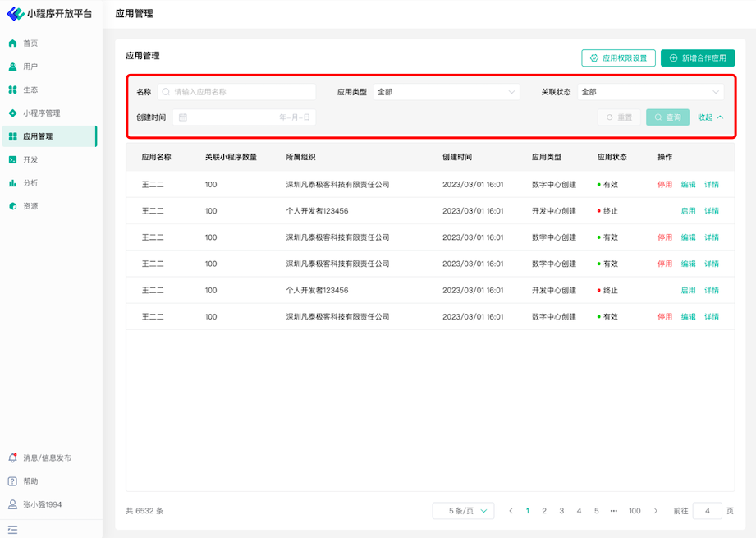Click the 应用权限设置 button
The width and height of the screenshot is (756, 538).
tap(618, 58)
